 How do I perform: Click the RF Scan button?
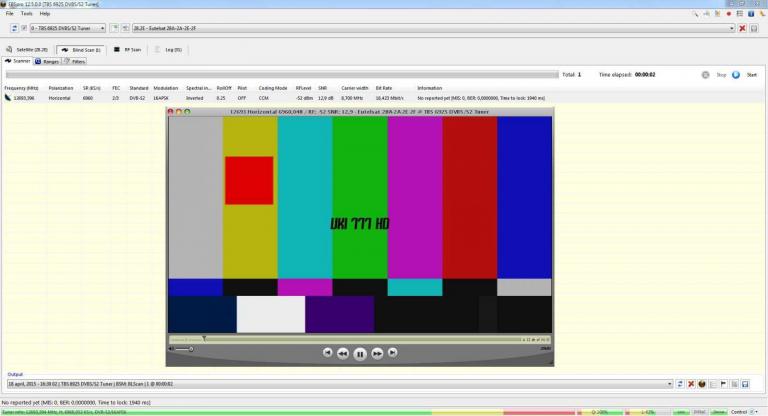[127, 48]
